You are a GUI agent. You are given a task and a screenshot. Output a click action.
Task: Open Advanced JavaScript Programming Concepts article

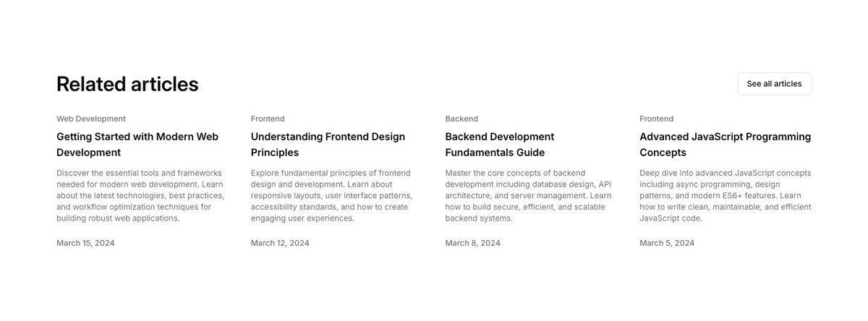coord(726,145)
